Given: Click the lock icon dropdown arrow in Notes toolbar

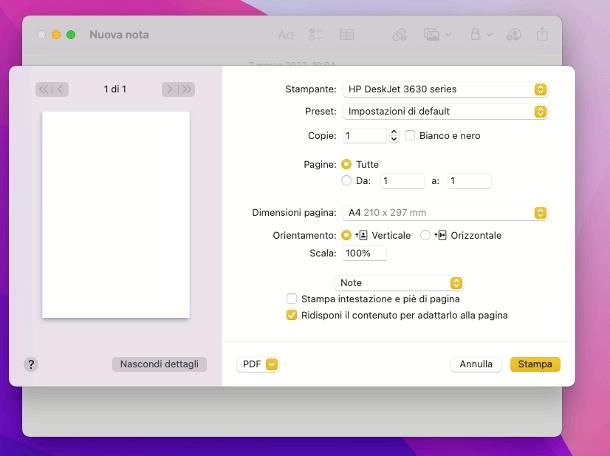Looking at the screenshot, I should point(490,35).
